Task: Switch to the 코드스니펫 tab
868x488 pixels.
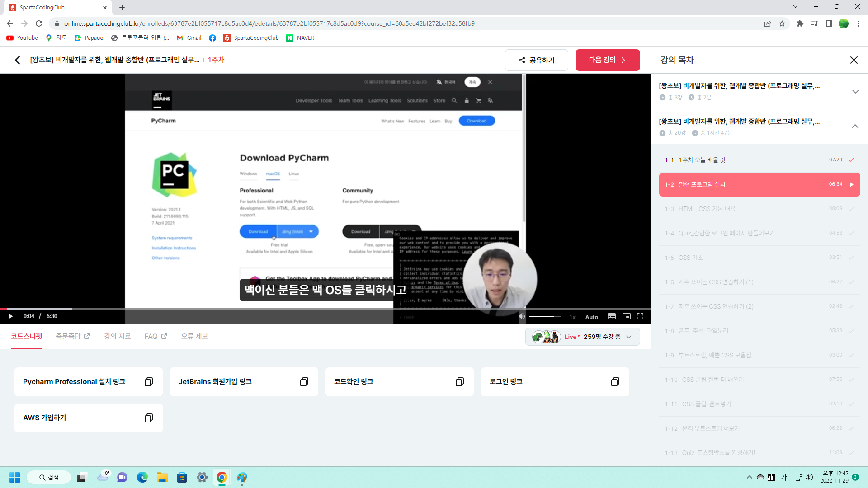Action: (x=26, y=336)
